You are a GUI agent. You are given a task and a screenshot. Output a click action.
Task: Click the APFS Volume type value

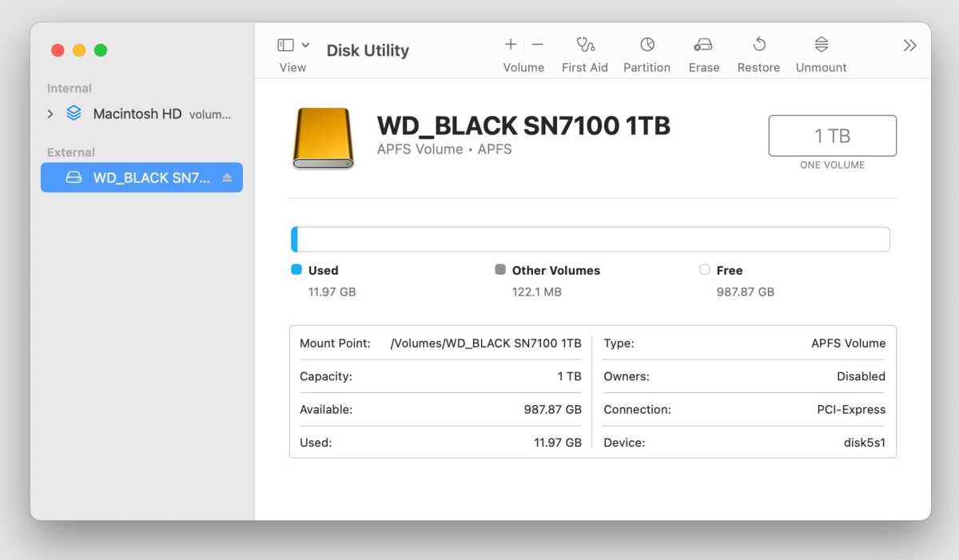849,344
